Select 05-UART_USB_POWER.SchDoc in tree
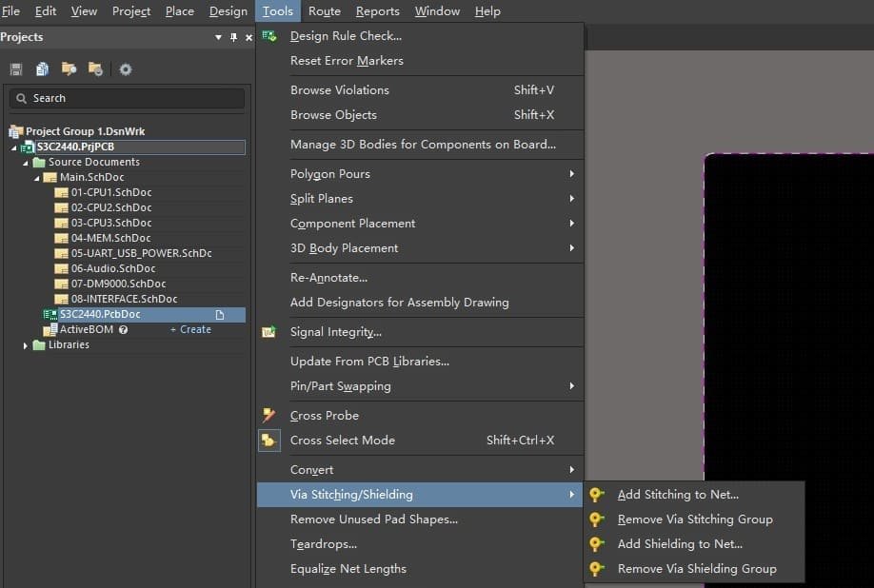This screenshot has width=874, height=588. click(x=141, y=253)
